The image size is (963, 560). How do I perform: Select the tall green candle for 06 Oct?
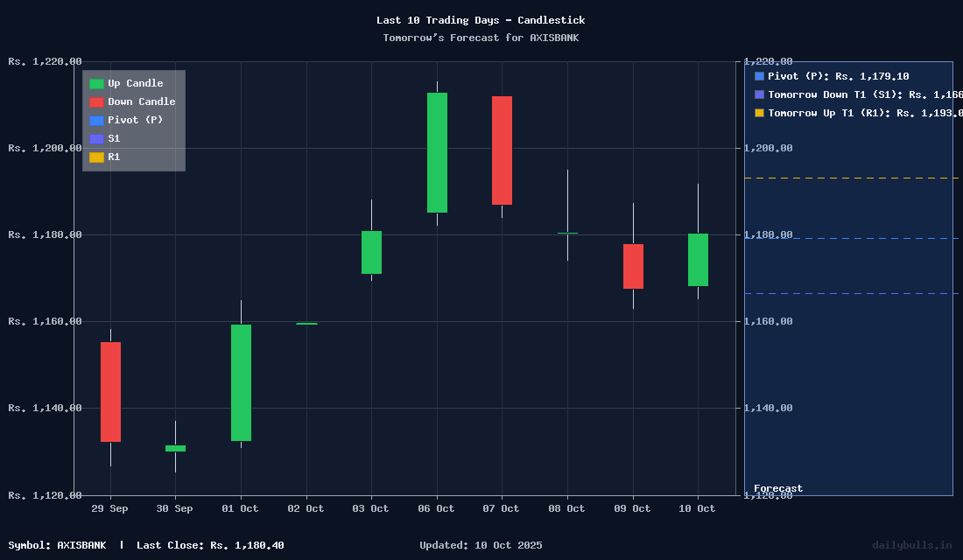tap(437, 152)
